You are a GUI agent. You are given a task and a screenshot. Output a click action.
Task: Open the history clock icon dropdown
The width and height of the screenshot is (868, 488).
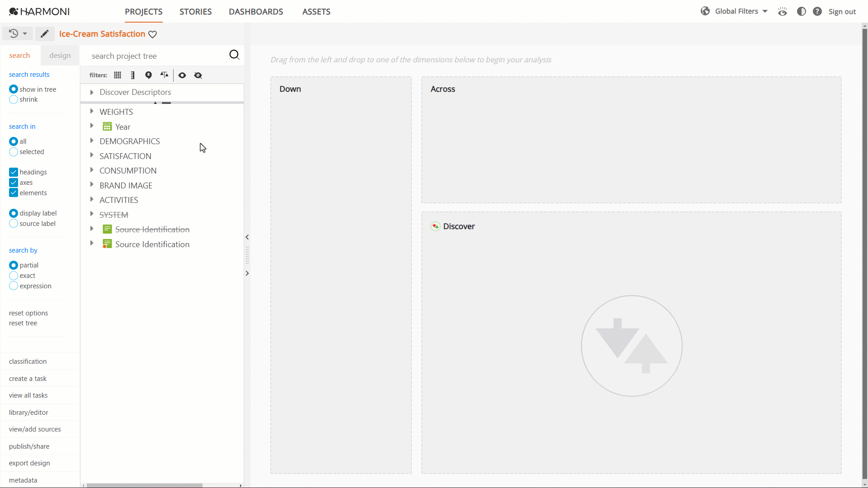tap(18, 33)
